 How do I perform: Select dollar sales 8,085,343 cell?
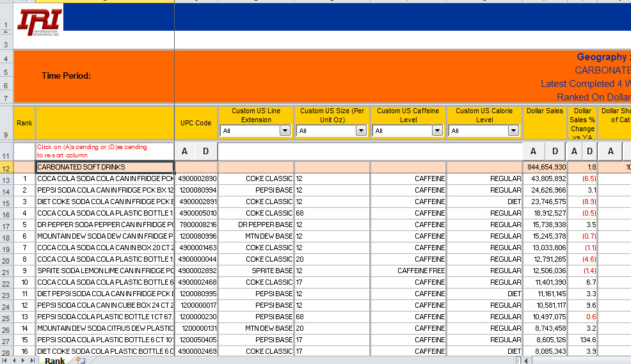pyautogui.click(x=545, y=351)
